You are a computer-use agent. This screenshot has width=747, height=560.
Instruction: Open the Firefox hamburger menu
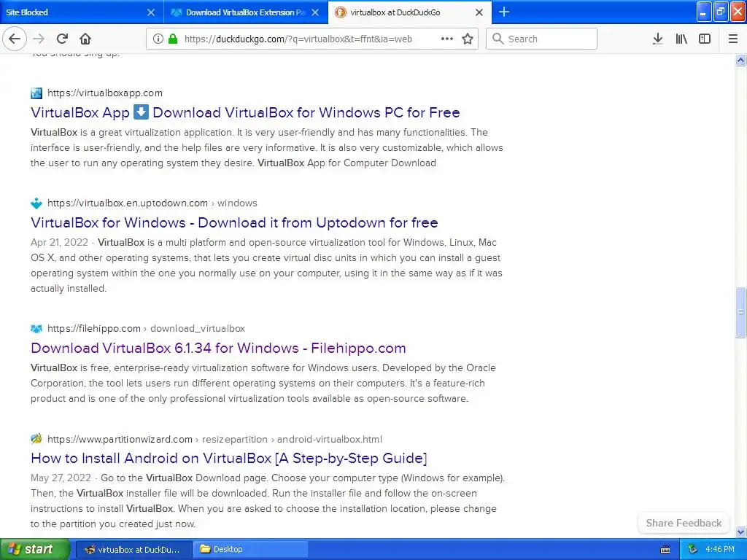[733, 39]
